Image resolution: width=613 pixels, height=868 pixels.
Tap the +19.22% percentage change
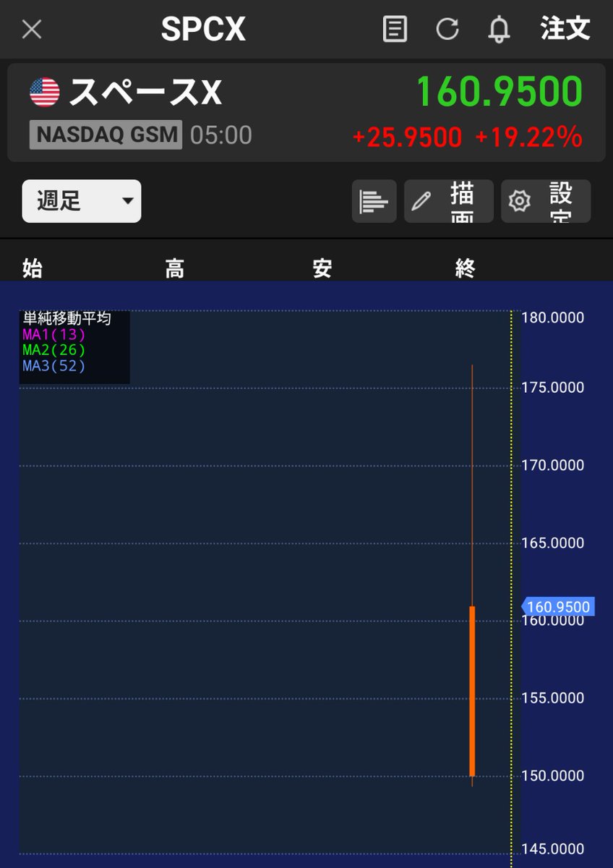[529, 136]
